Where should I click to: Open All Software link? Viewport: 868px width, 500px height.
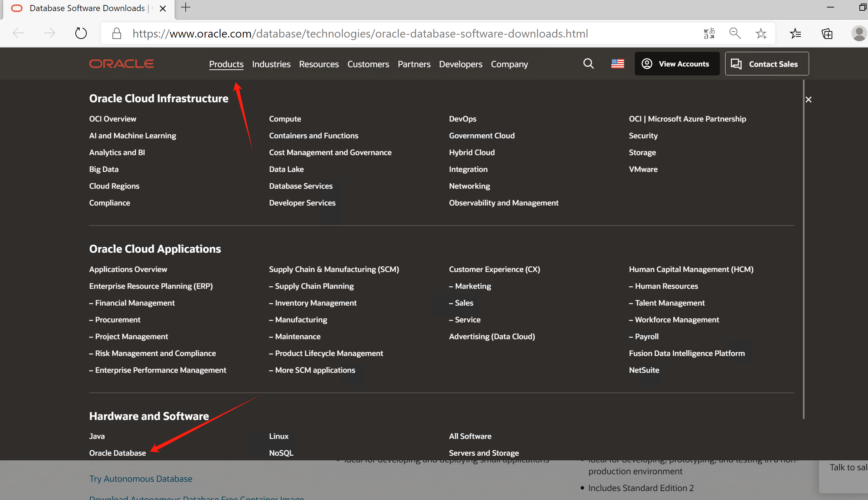point(470,436)
